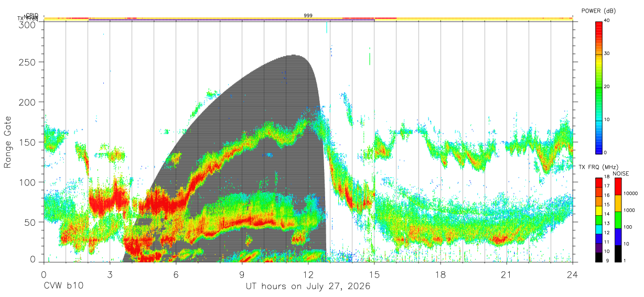The image size is (644, 297).
Task: Pick the black 9-10 MHz frequency swatch
Action: point(599,257)
